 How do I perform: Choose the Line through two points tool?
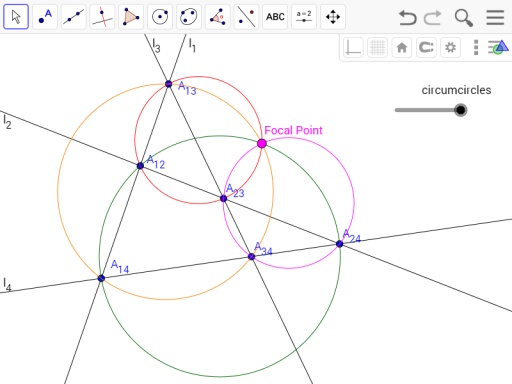[x=74, y=17]
